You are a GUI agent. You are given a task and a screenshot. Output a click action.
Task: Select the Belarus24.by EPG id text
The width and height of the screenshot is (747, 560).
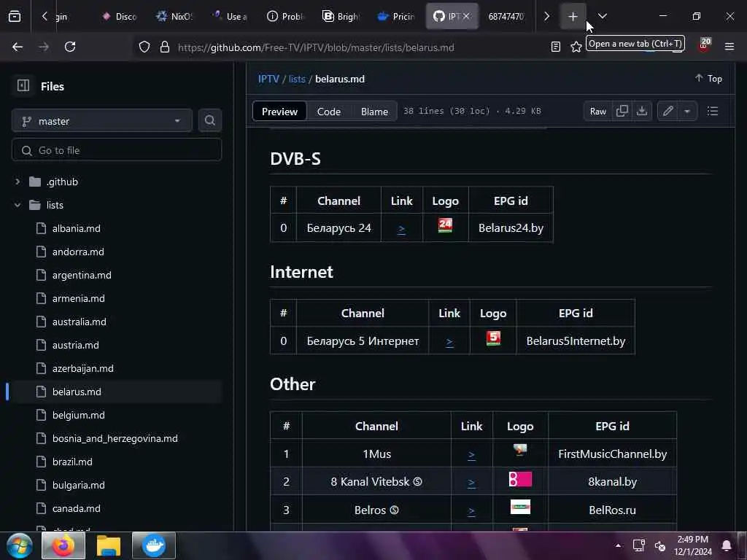coord(511,228)
